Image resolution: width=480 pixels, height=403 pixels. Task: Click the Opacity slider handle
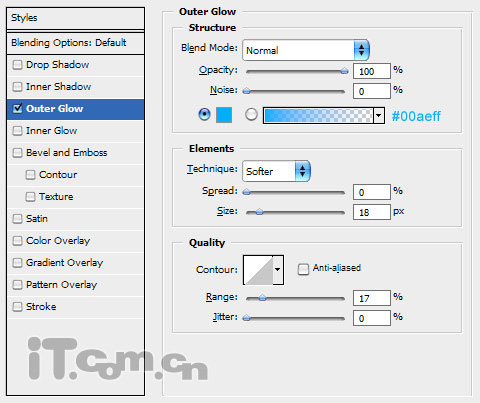(x=345, y=71)
